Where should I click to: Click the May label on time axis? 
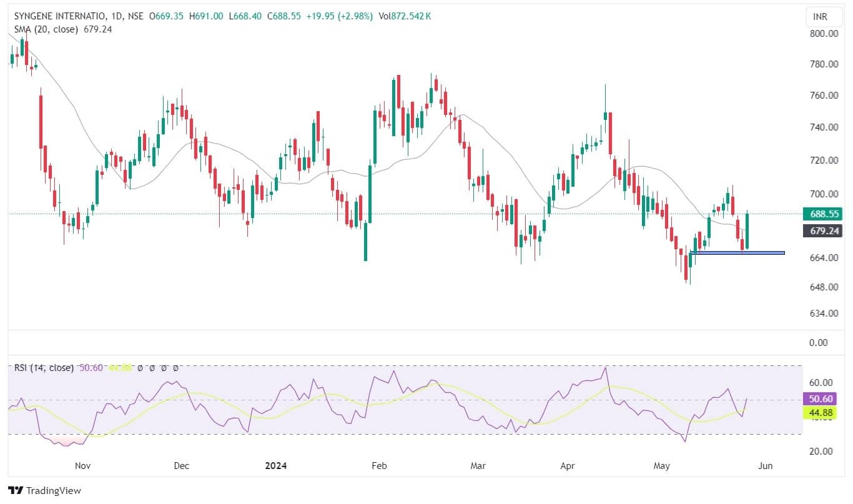661,466
